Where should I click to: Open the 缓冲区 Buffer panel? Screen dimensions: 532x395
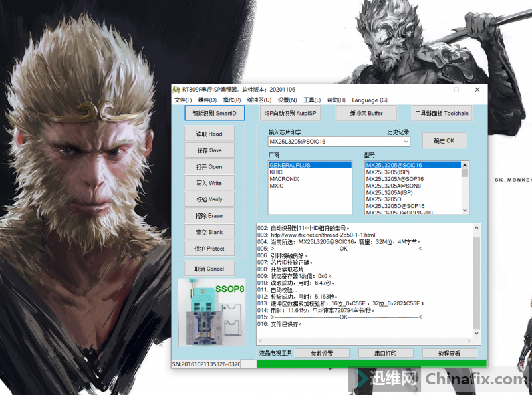366,113
